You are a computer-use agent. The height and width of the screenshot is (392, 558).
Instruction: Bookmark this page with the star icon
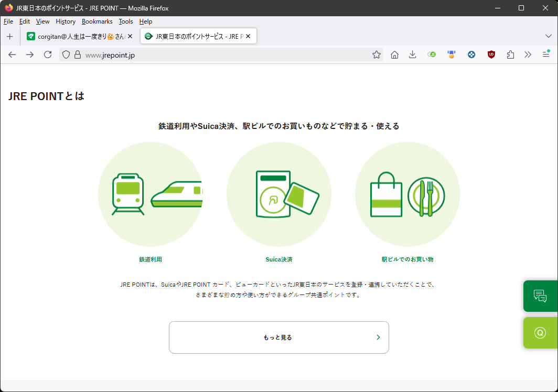click(376, 55)
